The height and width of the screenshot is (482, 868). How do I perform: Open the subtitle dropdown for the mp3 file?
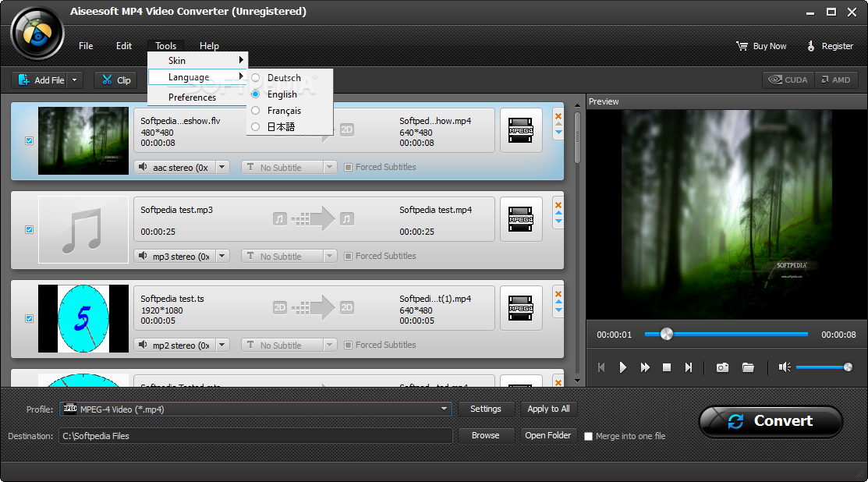(x=329, y=257)
